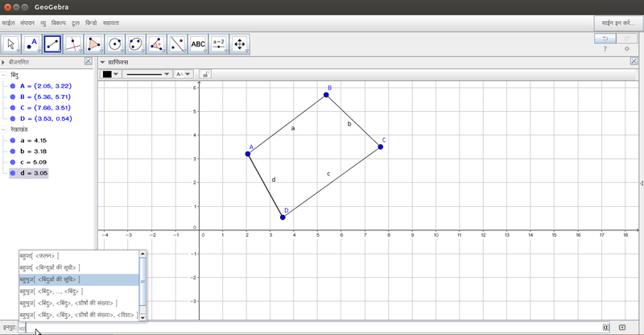Click the redo arrow button
This screenshot has width=644, height=335.
[x=627, y=38]
